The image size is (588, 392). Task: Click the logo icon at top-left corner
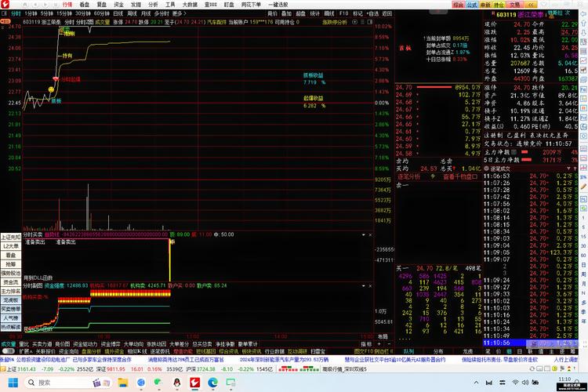pyautogui.click(x=6, y=4)
